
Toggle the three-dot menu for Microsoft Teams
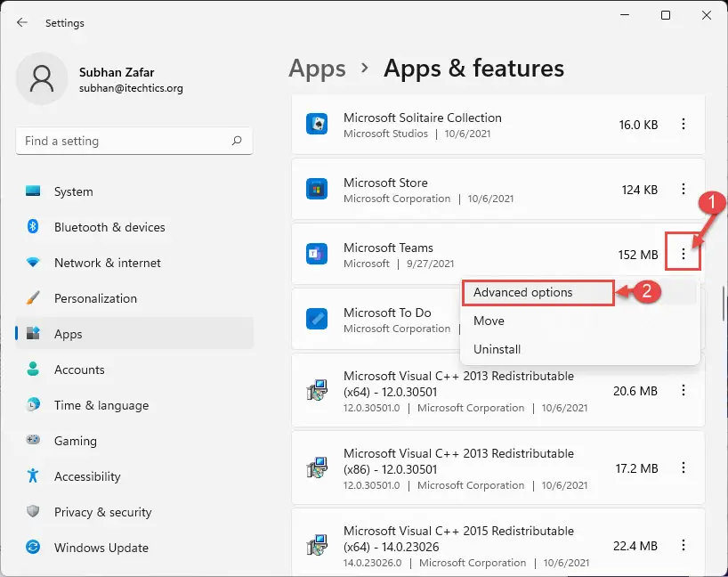(x=683, y=254)
